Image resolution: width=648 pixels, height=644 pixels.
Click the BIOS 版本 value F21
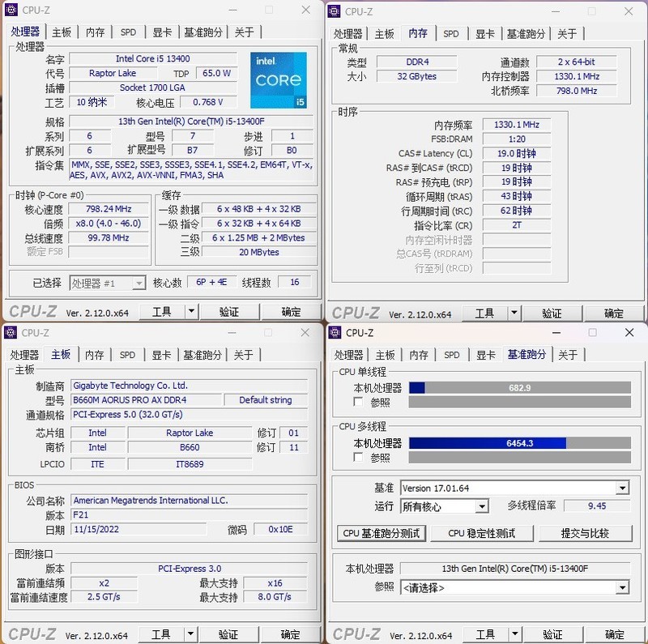click(190, 514)
